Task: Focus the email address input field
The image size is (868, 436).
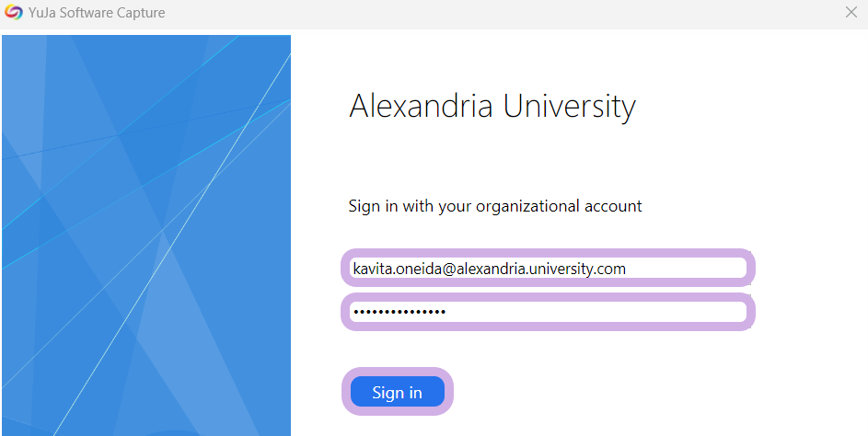Action: pyautogui.click(x=548, y=269)
